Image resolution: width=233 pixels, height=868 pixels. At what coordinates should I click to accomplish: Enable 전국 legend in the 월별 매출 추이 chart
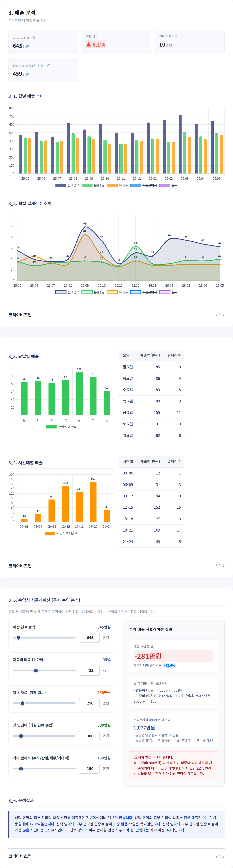coord(168,185)
